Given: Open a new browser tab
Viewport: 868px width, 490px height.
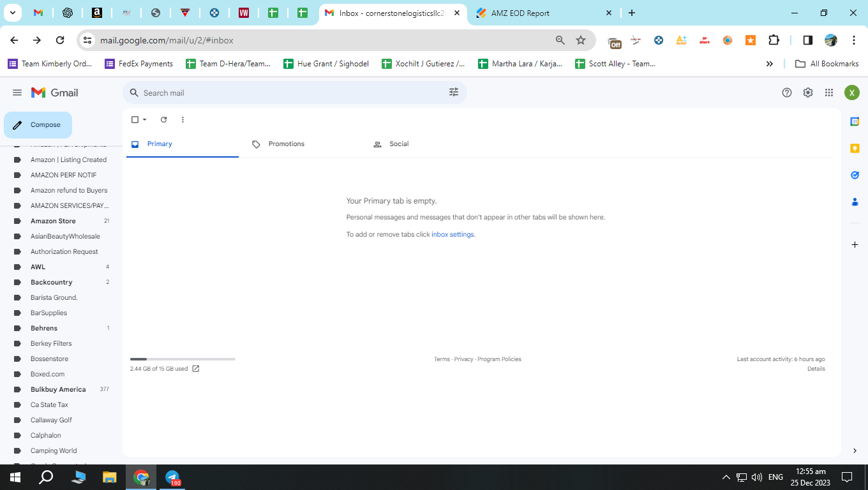Looking at the screenshot, I should coord(632,13).
